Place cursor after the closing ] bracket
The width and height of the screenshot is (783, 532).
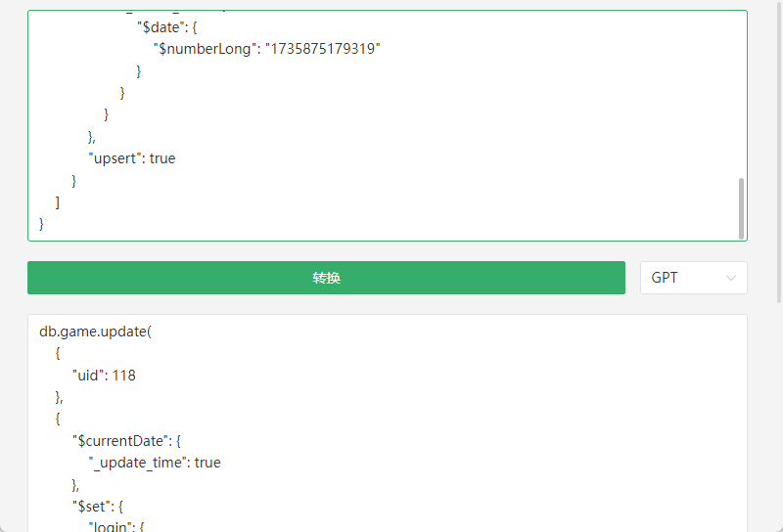coord(61,202)
